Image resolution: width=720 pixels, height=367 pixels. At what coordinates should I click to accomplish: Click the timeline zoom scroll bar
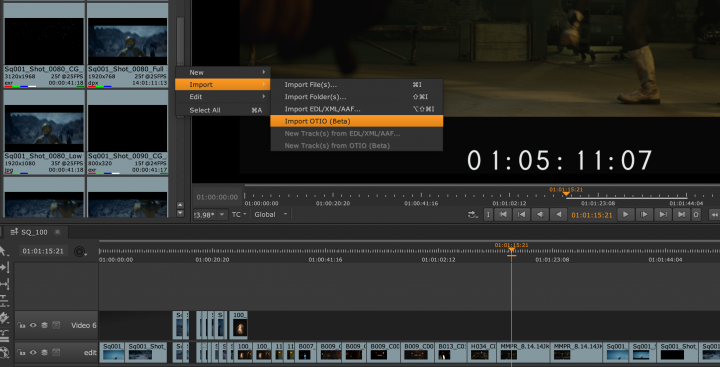pyautogui.click(x=409, y=241)
